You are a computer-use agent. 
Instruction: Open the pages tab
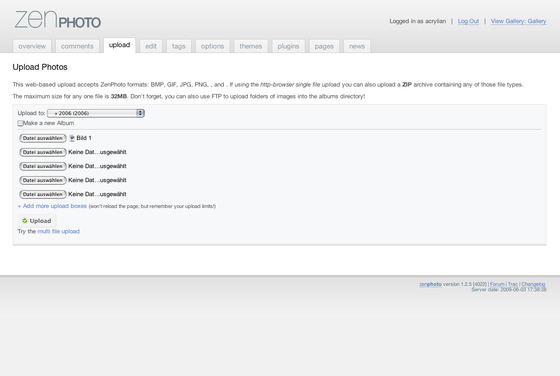click(324, 46)
